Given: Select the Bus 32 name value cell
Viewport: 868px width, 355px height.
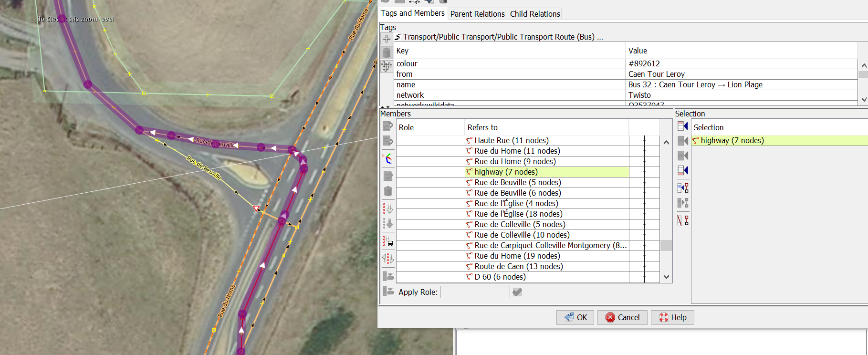Looking at the screenshot, I should click(x=742, y=84).
